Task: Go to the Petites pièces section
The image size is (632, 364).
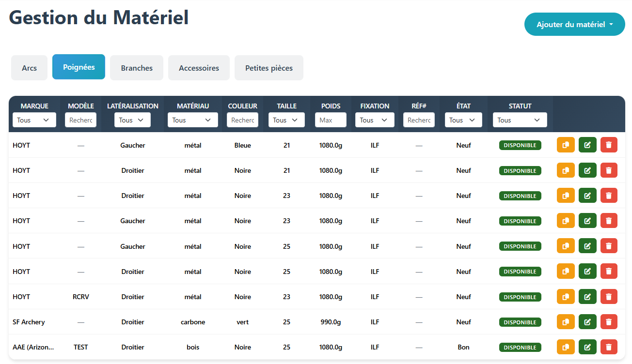Action: (269, 68)
